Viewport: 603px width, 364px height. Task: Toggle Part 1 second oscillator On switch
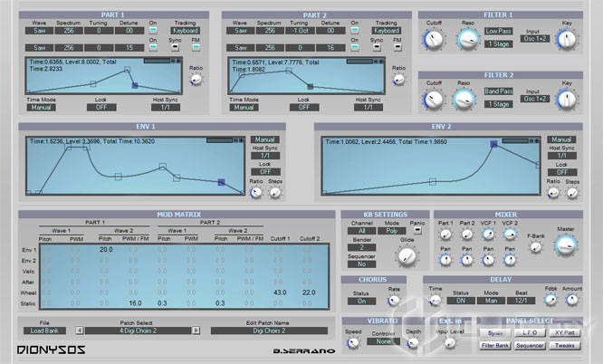coord(153,47)
